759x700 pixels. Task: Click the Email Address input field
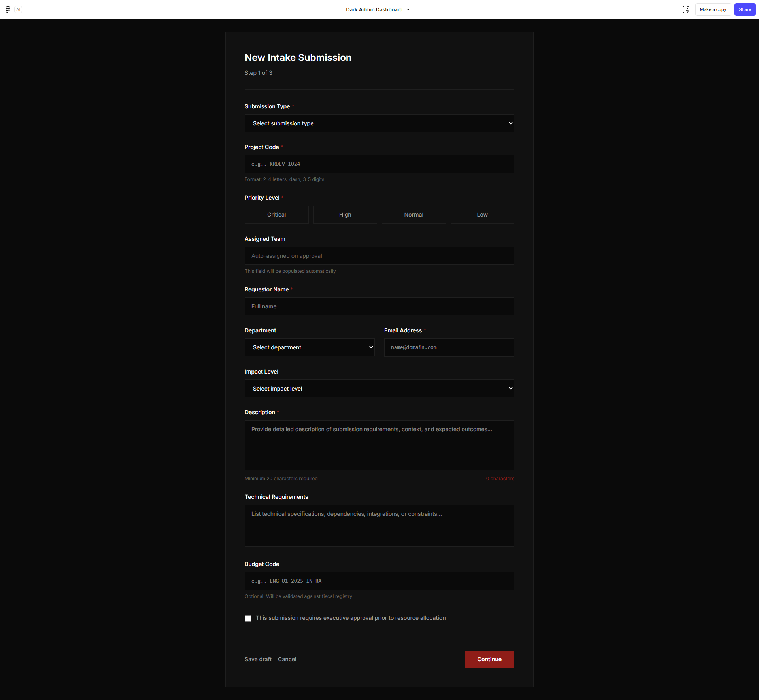(449, 347)
